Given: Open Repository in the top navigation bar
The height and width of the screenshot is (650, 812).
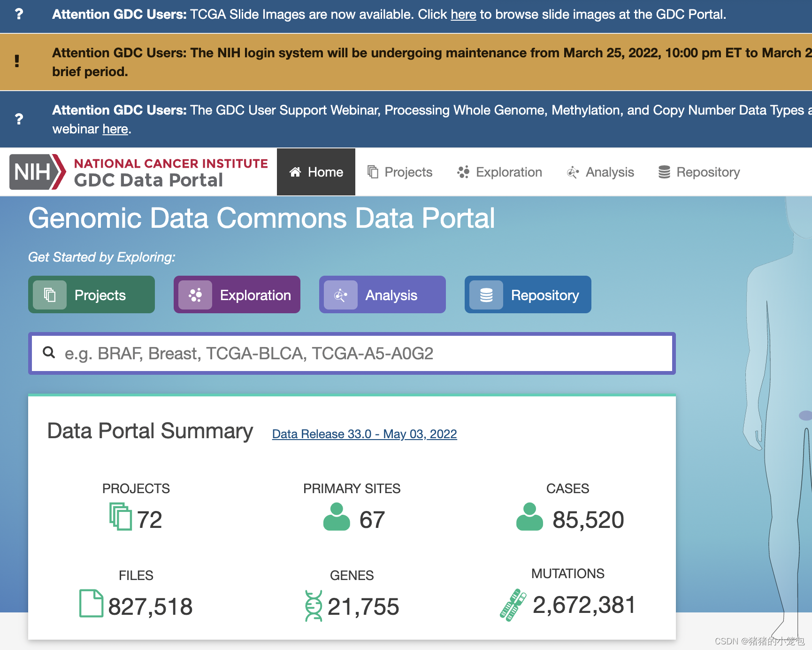Looking at the screenshot, I should 699,172.
